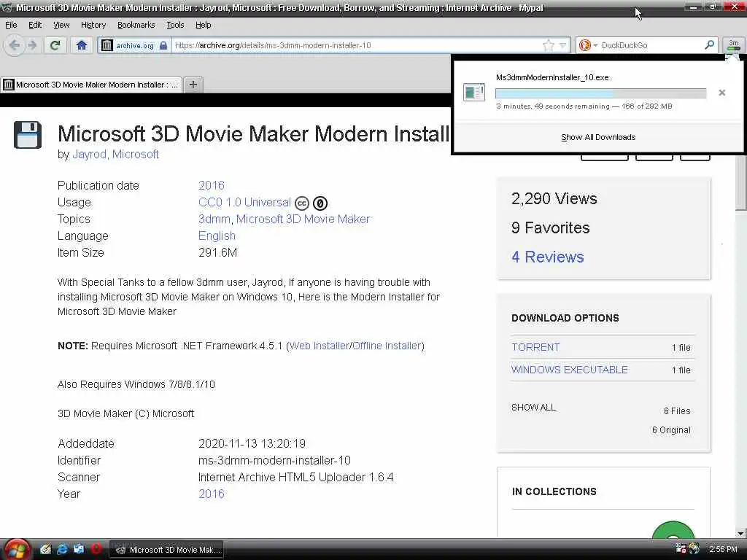The image size is (747, 560).
Task: Open the Bookmarks menu
Action: click(136, 25)
